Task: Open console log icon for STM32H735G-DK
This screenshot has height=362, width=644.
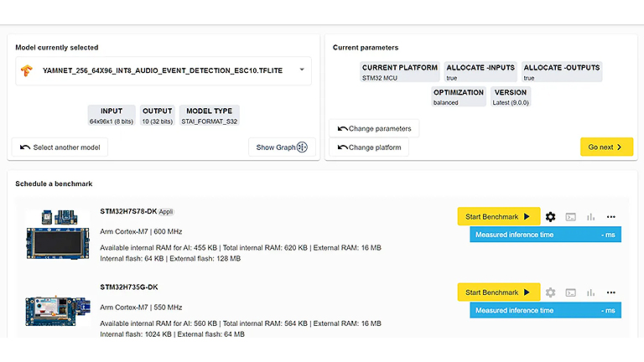Action: click(x=570, y=292)
